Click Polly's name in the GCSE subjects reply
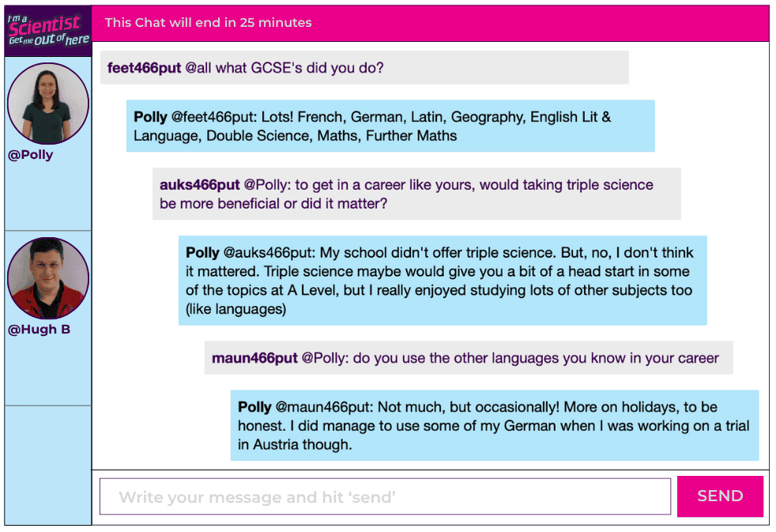 [x=150, y=117]
